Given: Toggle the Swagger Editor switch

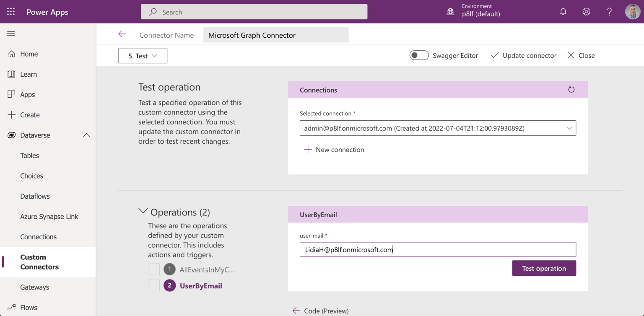Looking at the screenshot, I should [x=419, y=55].
